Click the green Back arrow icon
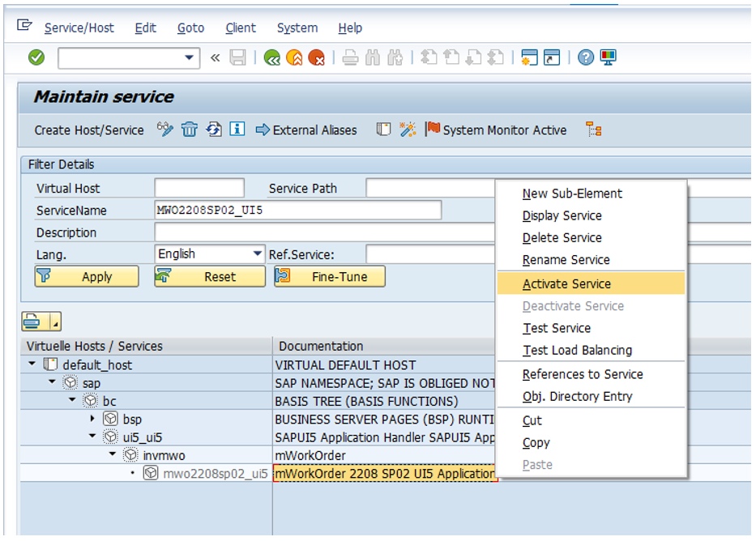The height and width of the screenshot is (541, 756). 272,58
